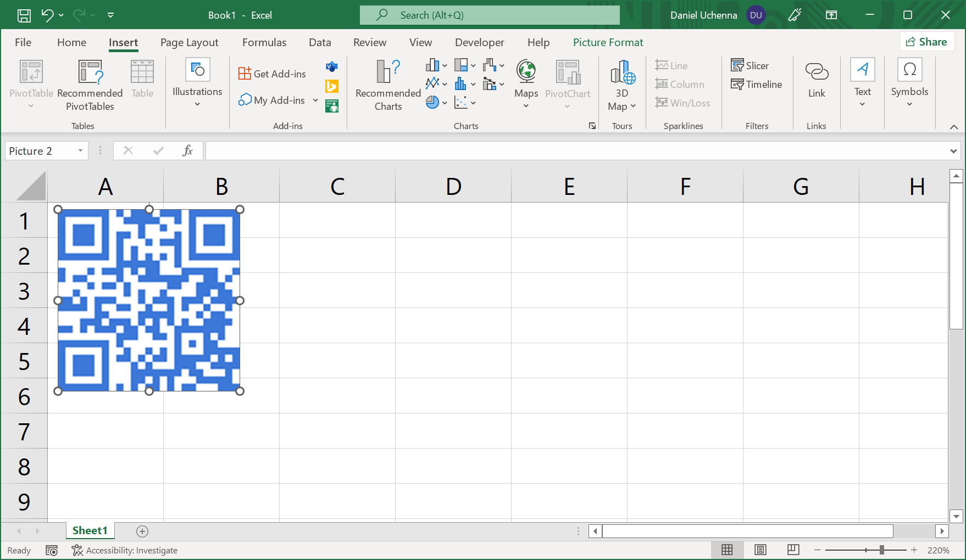Open the Picture Format tab
Image resolution: width=966 pixels, height=560 pixels.
608,42
